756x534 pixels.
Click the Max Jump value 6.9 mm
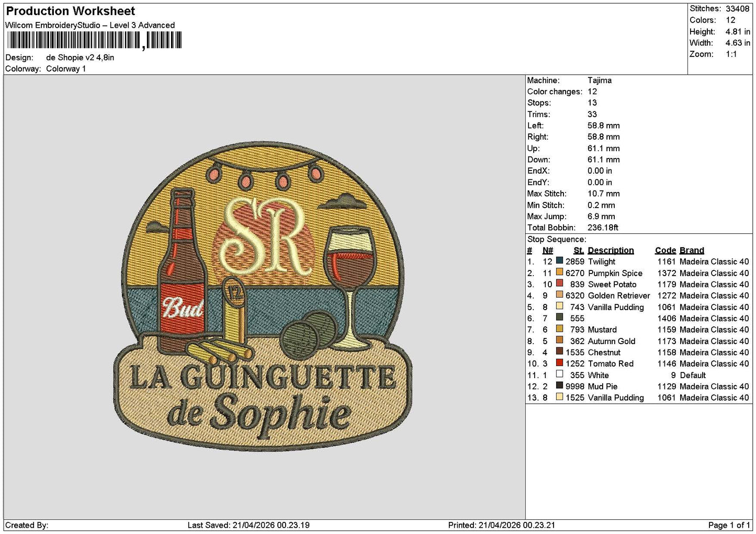(602, 216)
